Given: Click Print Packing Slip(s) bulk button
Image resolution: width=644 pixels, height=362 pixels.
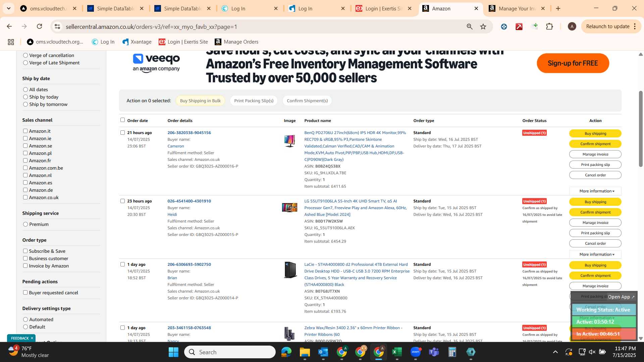Looking at the screenshot, I should tap(254, 101).
